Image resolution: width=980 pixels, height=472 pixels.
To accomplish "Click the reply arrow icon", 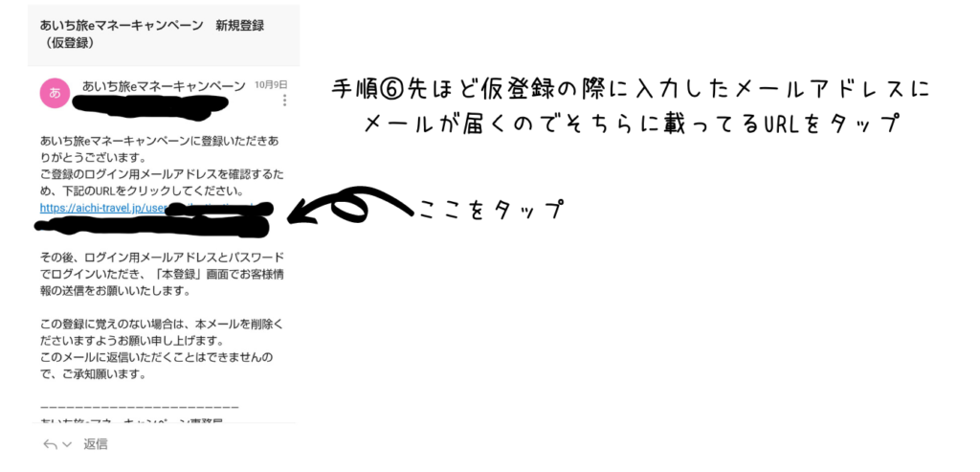I will (50, 444).
